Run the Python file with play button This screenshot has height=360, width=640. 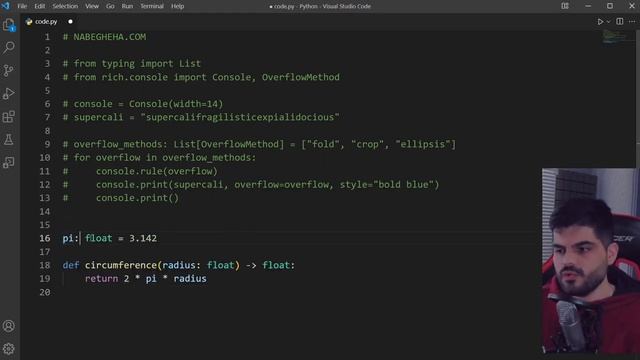[600, 22]
